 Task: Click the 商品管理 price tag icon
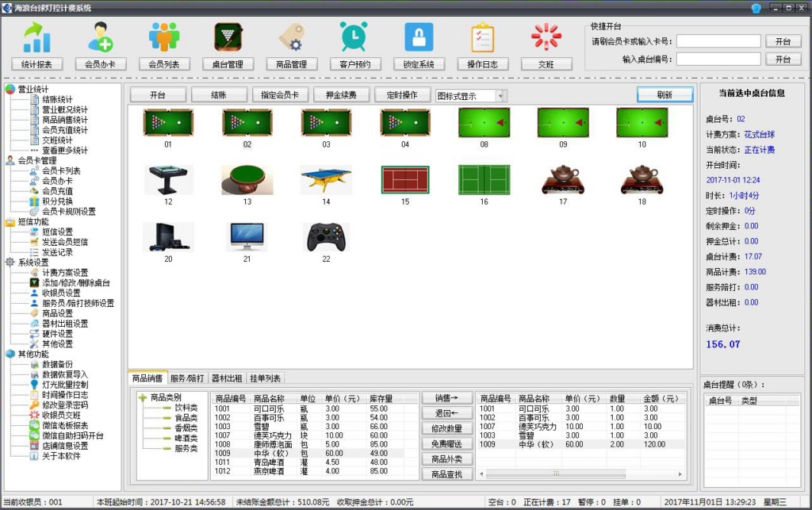click(291, 37)
